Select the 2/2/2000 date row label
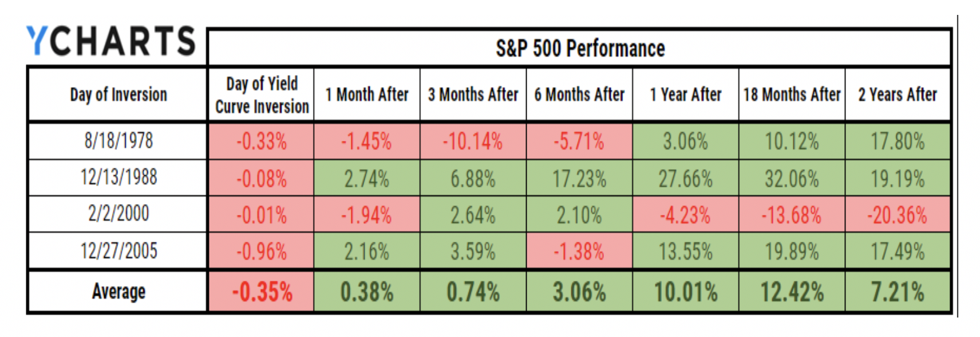Viewport: 980px width, 337px height. (x=118, y=214)
